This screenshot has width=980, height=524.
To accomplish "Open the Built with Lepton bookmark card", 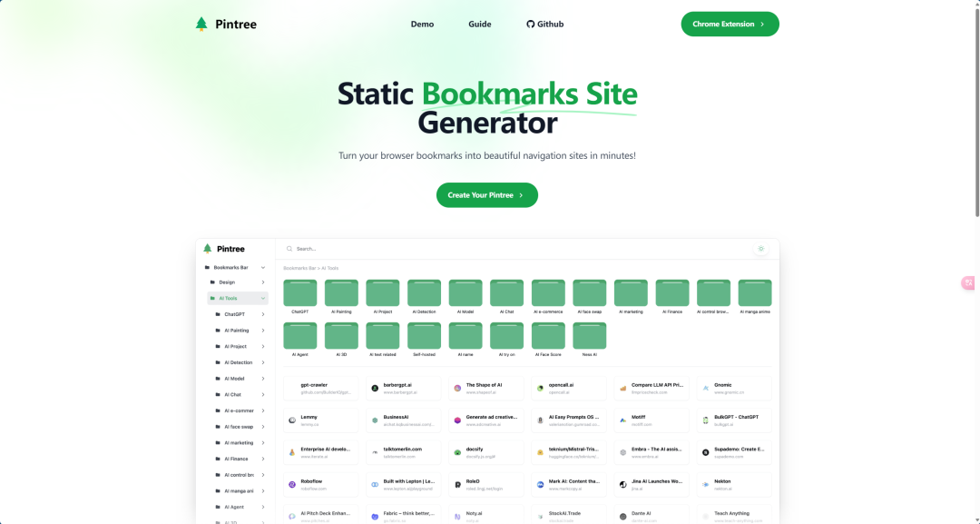I will pyautogui.click(x=404, y=485).
